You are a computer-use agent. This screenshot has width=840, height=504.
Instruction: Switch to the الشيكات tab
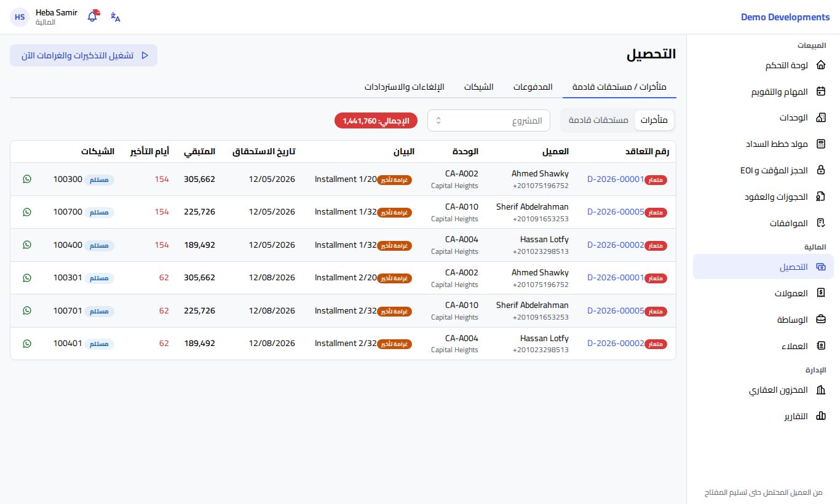point(478,87)
